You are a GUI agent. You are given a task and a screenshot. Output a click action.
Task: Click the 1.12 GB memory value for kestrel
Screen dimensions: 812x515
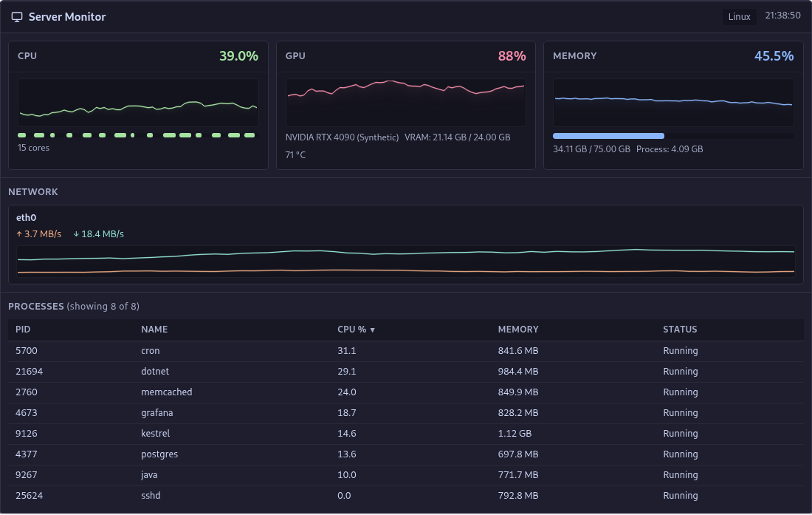coord(515,434)
